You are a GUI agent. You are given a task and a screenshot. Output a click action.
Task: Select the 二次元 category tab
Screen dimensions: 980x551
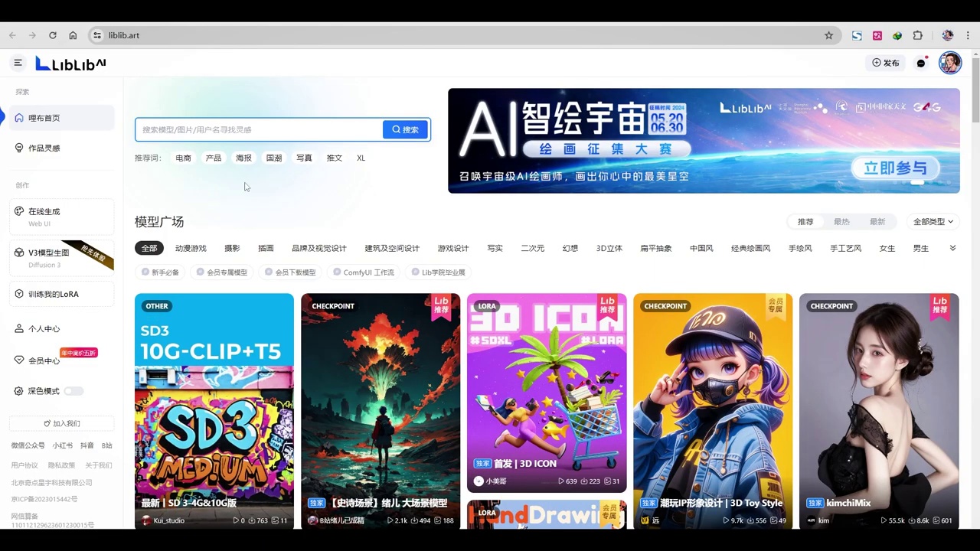point(533,248)
